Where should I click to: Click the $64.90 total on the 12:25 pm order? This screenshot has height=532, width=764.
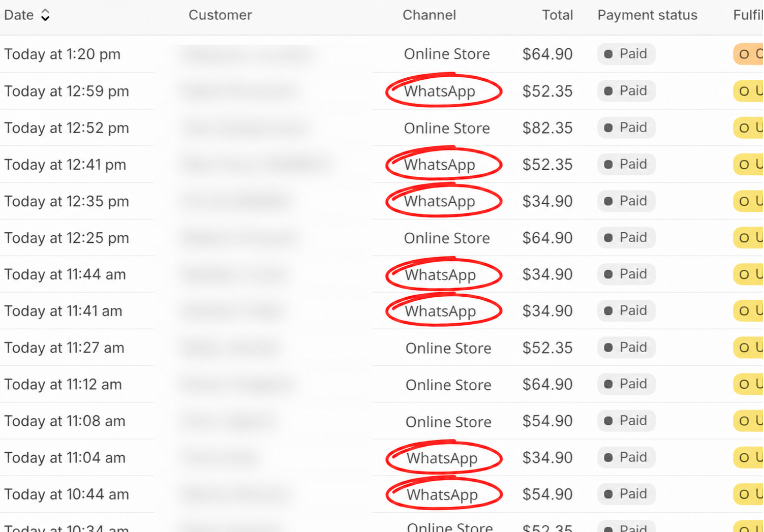click(x=547, y=238)
